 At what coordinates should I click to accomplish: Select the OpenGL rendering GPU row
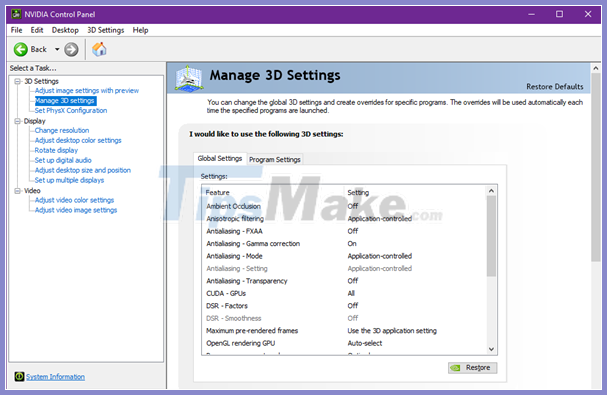point(344,343)
